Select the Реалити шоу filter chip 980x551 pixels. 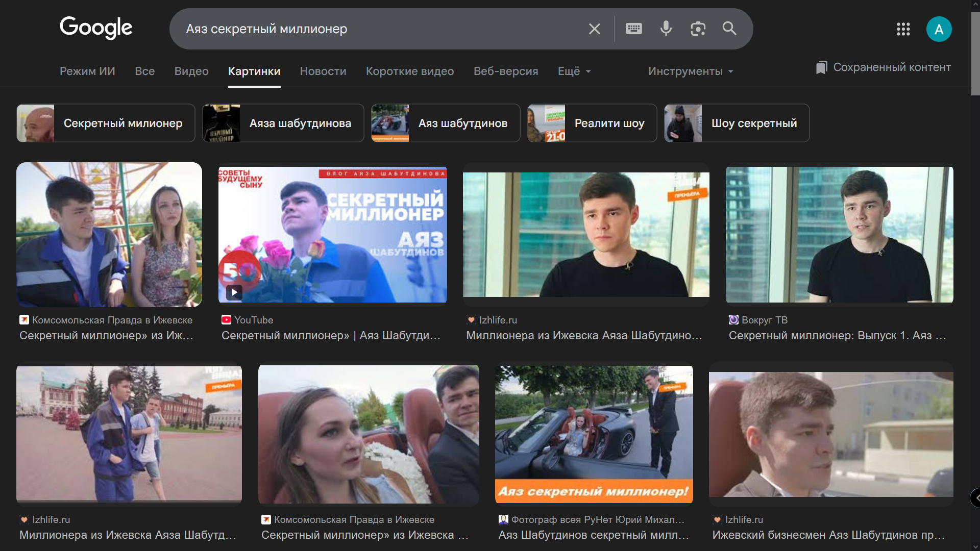point(592,123)
